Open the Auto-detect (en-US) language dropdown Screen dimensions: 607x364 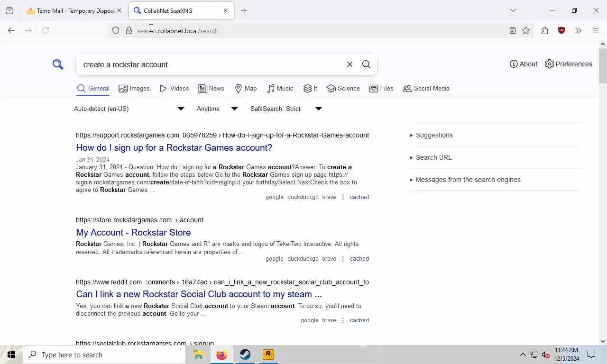click(129, 109)
